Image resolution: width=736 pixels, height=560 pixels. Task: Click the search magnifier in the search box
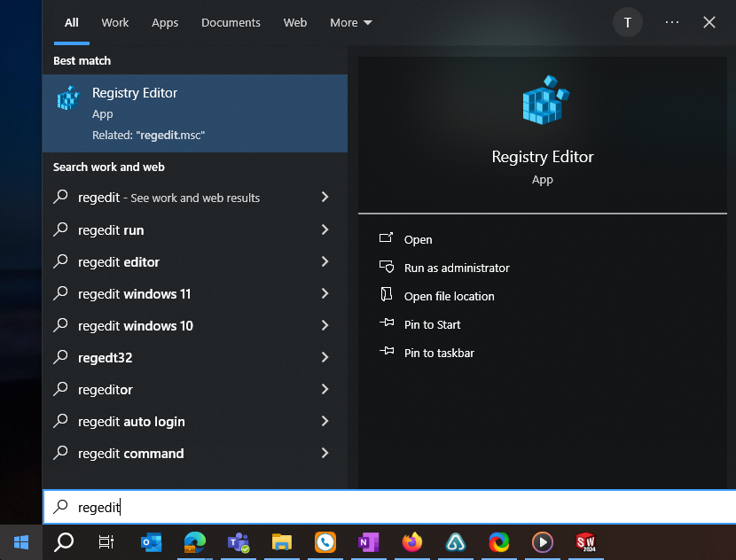[x=60, y=507]
